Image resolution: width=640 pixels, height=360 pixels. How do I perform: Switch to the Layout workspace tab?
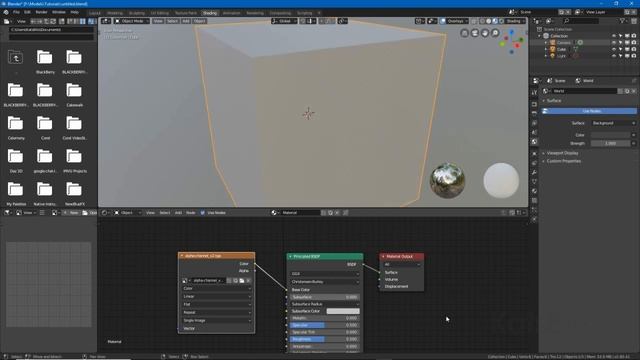click(95, 13)
